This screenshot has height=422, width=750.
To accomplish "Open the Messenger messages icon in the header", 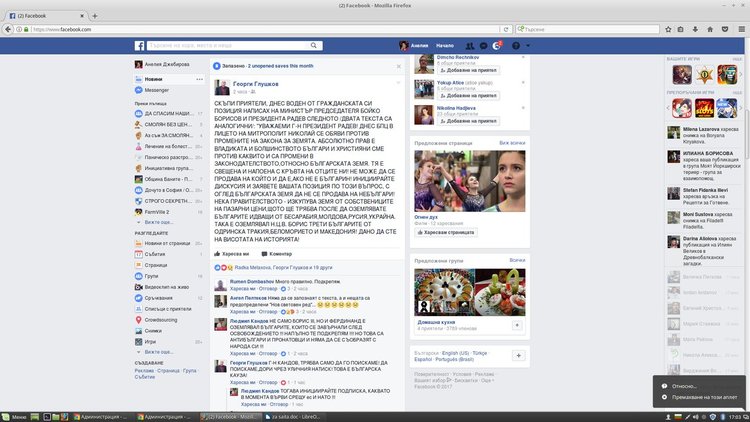I will (x=483, y=47).
